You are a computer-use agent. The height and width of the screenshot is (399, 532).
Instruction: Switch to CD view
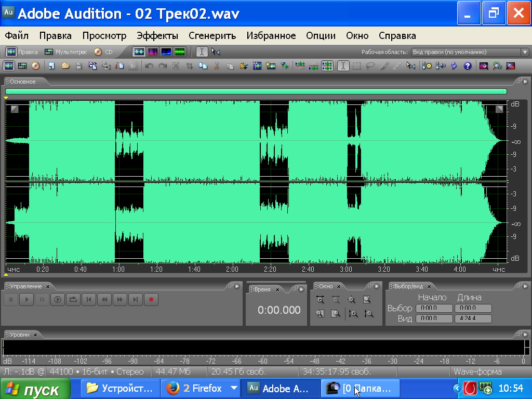click(103, 52)
